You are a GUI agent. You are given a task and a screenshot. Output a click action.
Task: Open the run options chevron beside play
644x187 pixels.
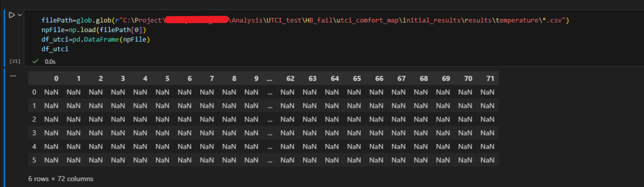click(x=20, y=15)
